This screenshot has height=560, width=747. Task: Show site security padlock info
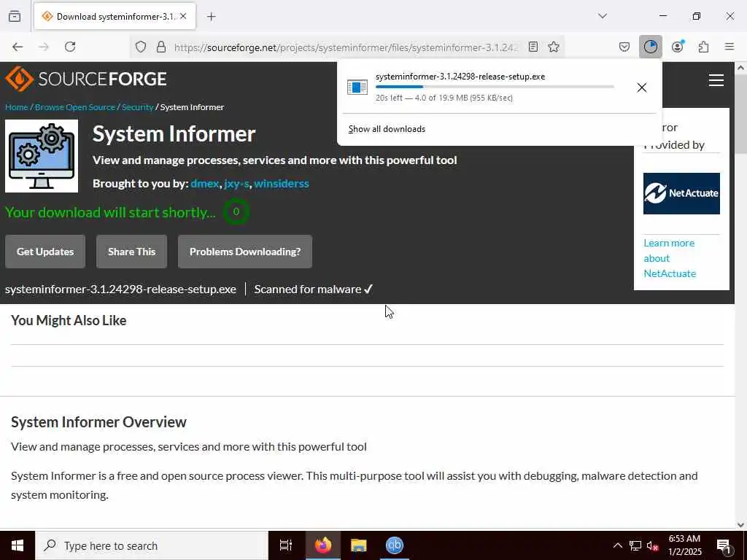[x=161, y=47]
